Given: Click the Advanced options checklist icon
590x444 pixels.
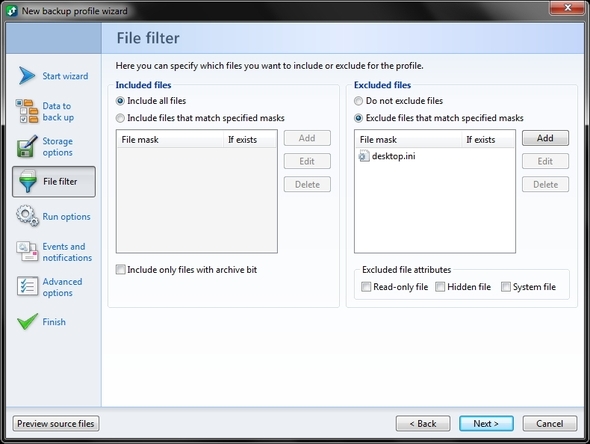Looking at the screenshot, I should 27,286.
